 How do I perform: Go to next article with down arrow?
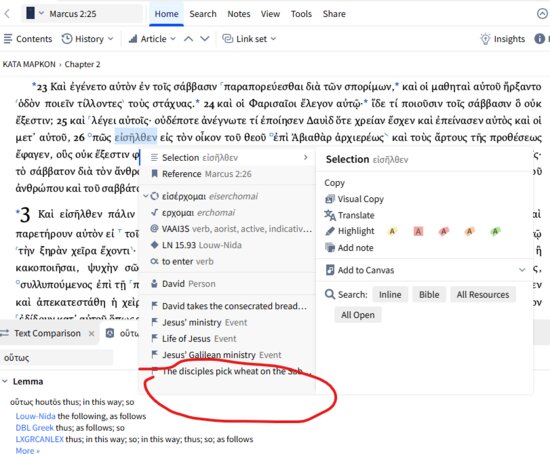tap(205, 39)
